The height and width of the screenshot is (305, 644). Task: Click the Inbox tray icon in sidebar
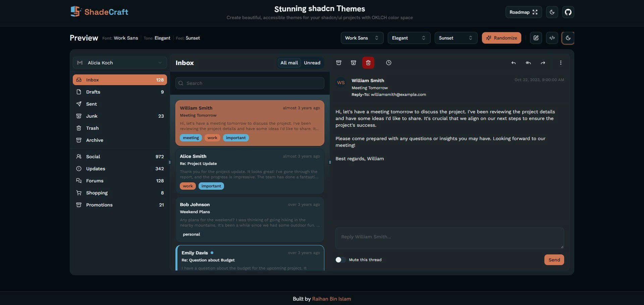point(79,80)
